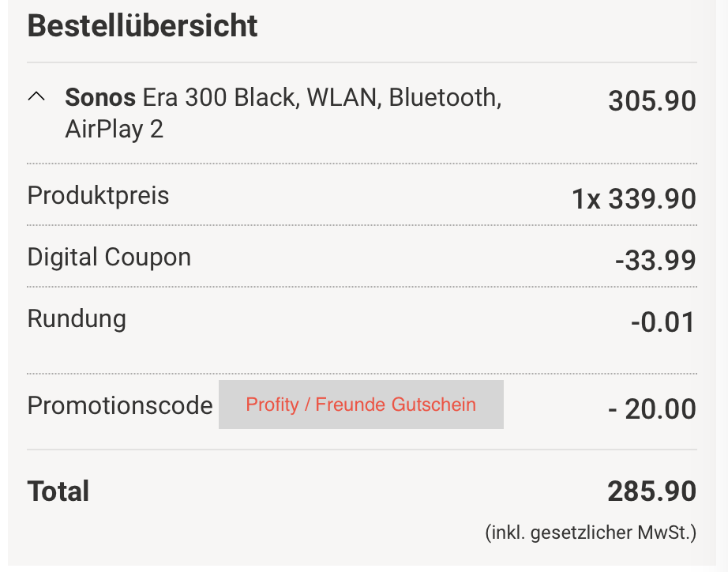Select the coupon discount -33.99
This screenshot has width=728, height=572.
click(x=656, y=260)
